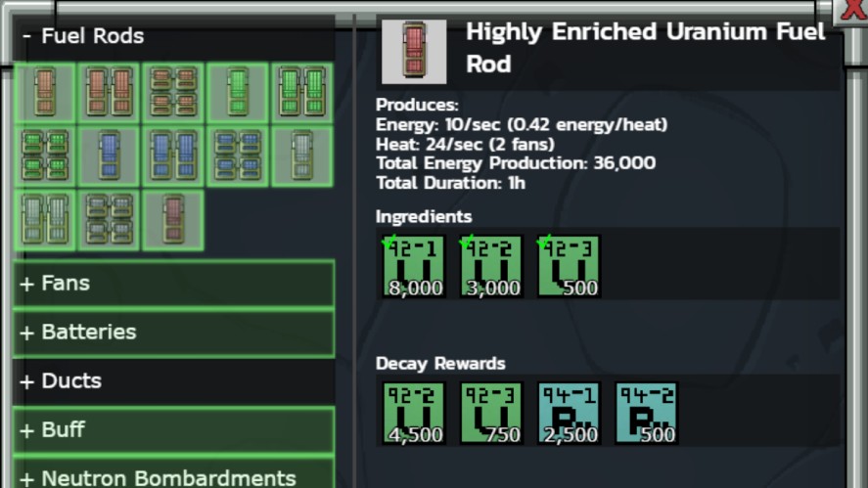
Task: Click the 92-2 uranium decay reward 4,500
Action: 414,414
